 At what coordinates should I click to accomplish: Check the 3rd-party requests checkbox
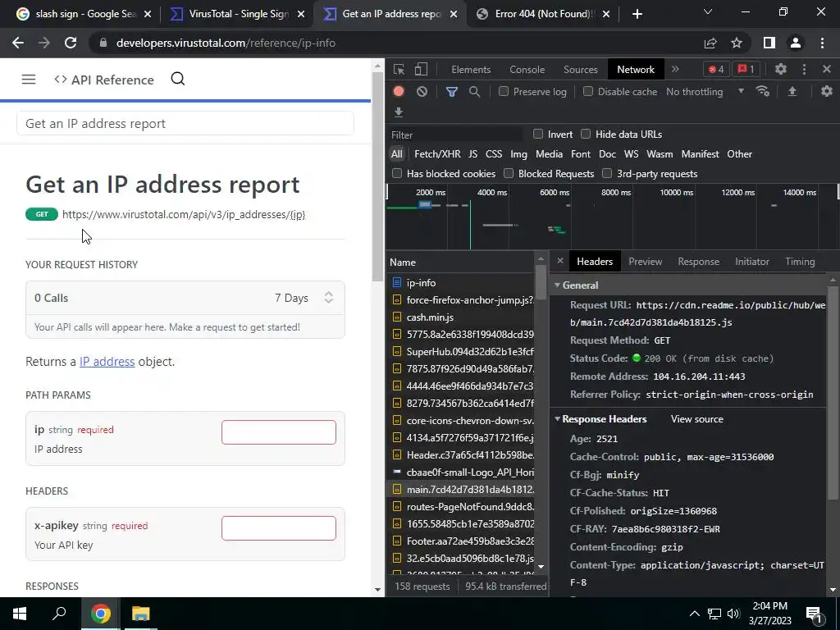[607, 173]
